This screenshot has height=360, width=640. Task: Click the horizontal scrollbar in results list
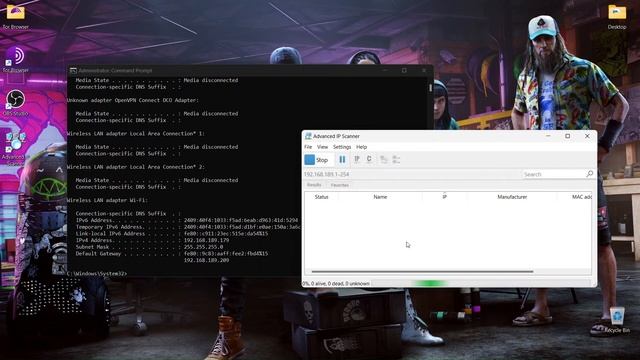coord(422,271)
